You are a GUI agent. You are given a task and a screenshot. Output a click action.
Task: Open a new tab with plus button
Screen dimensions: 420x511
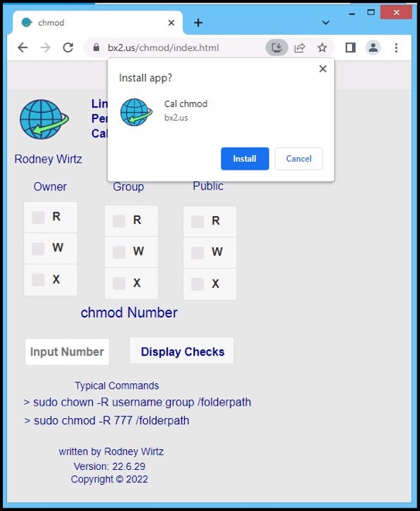pos(198,22)
